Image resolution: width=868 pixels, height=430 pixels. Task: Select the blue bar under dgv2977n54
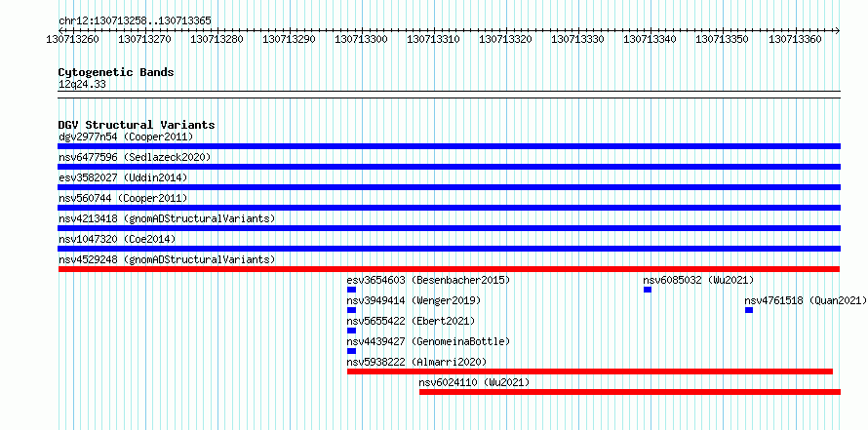449,146
